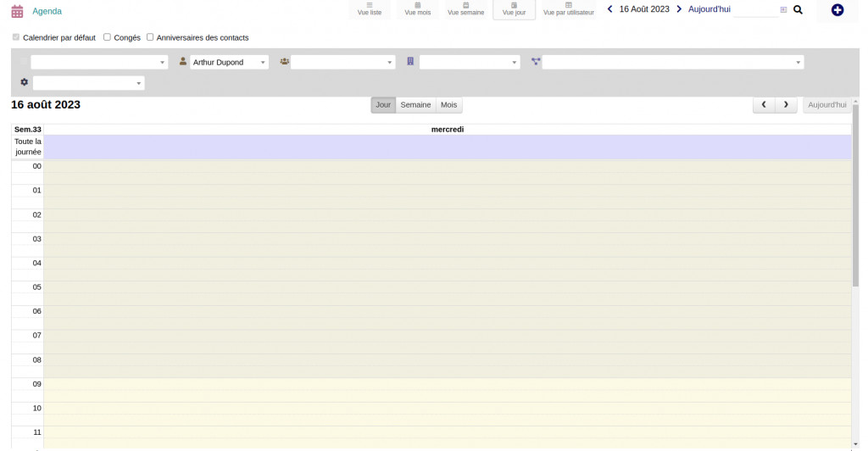This screenshot has height=451, width=868.
Task: Switch to Vue jour
Action: (514, 9)
